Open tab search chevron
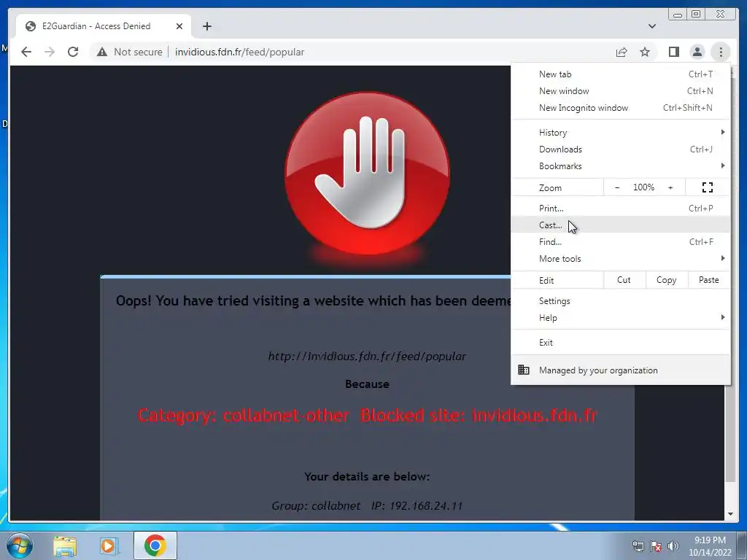Screen dimensions: 747x560 651,26
